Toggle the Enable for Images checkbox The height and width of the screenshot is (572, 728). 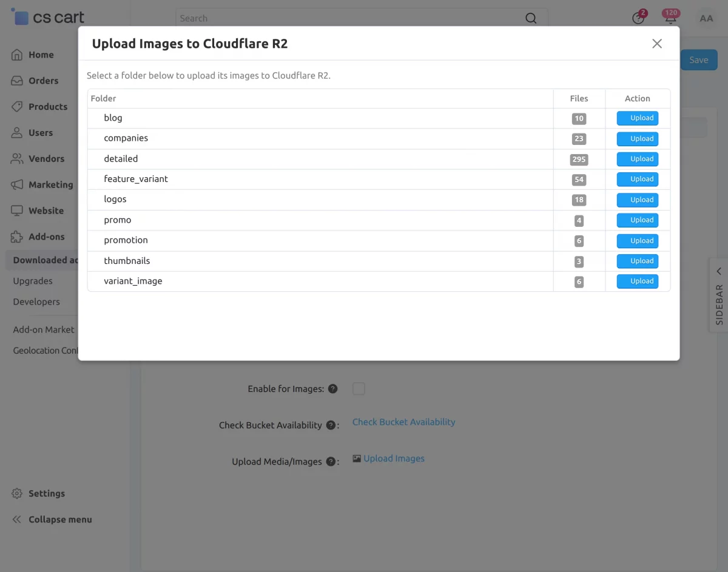[x=359, y=389]
